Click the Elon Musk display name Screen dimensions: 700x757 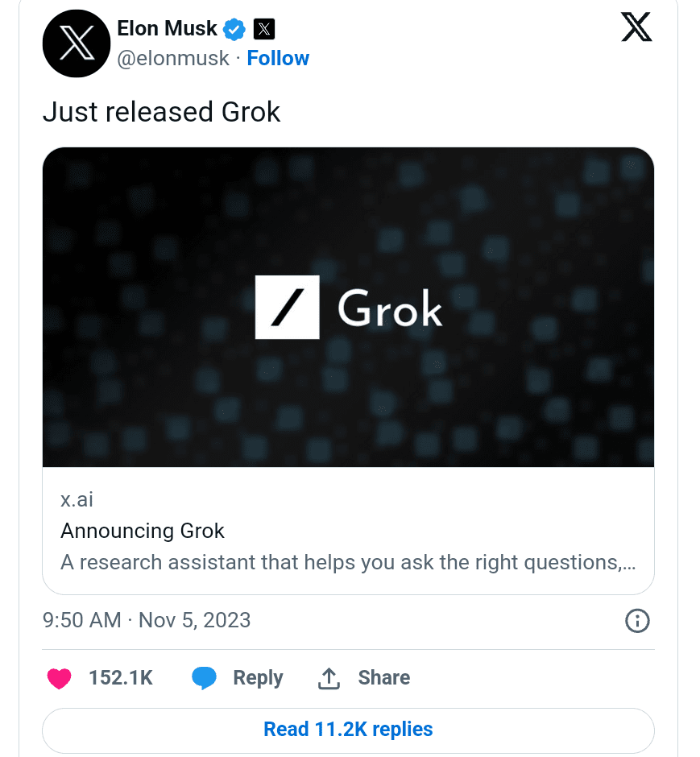point(168,28)
